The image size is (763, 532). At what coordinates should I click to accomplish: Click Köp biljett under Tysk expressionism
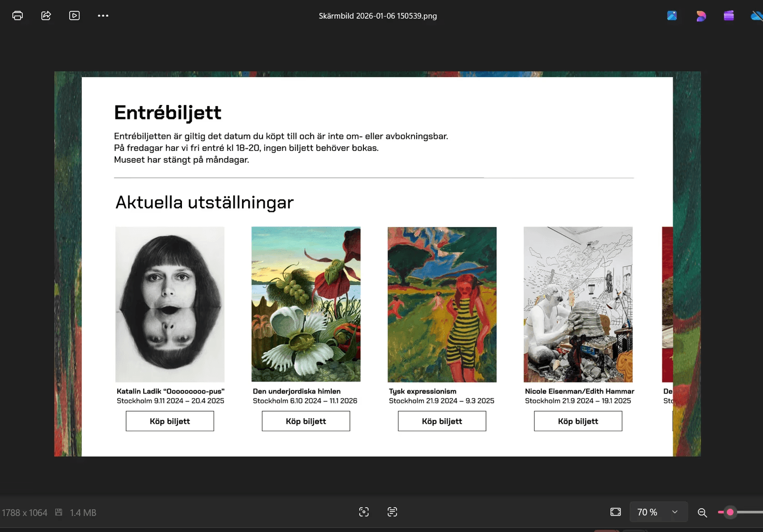point(442,421)
